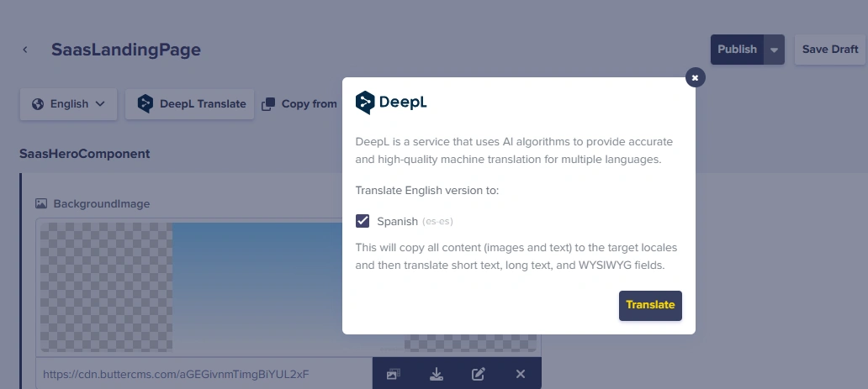Image resolution: width=868 pixels, height=389 pixels.
Task: Click the Translate button in the dialog
Action: point(650,306)
